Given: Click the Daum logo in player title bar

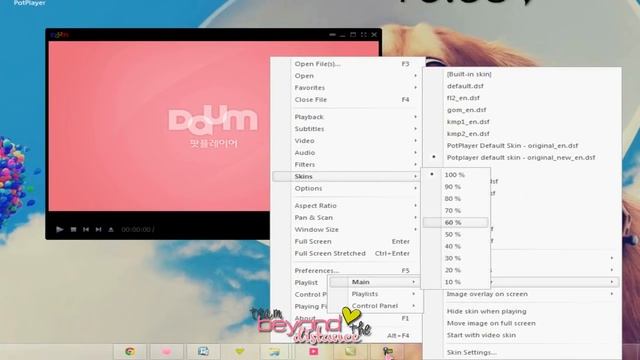Looking at the screenshot, I should click(x=60, y=35).
